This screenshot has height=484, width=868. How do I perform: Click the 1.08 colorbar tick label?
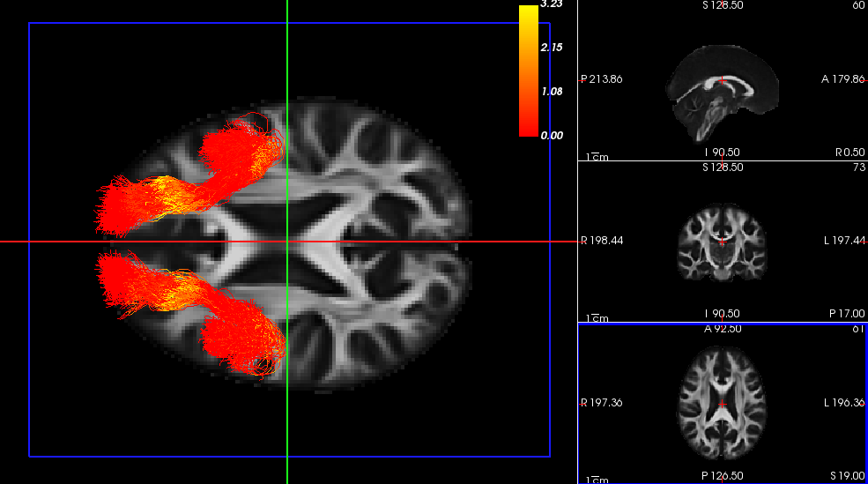[552, 92]
